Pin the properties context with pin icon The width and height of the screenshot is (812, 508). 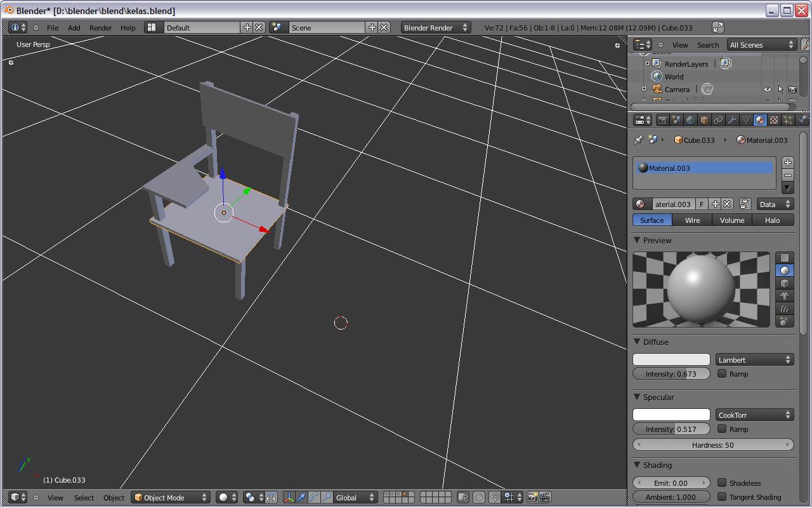[x=638, y=140]
